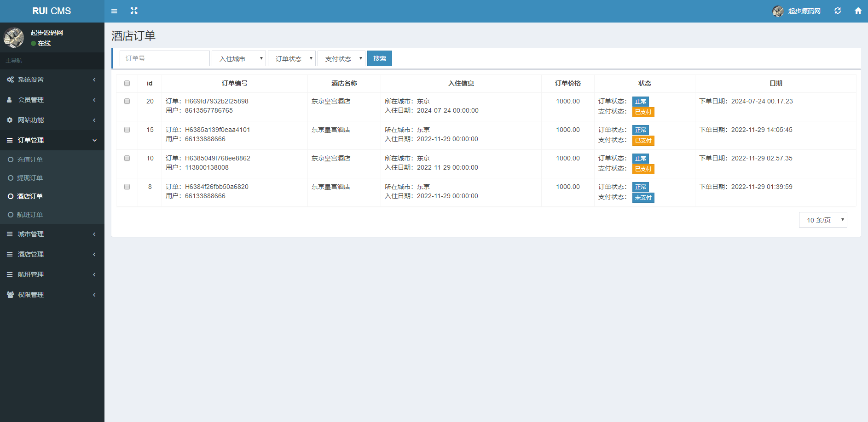Open the 入住城市 dropdown filter
868x422 pixels.
point(239,58)
